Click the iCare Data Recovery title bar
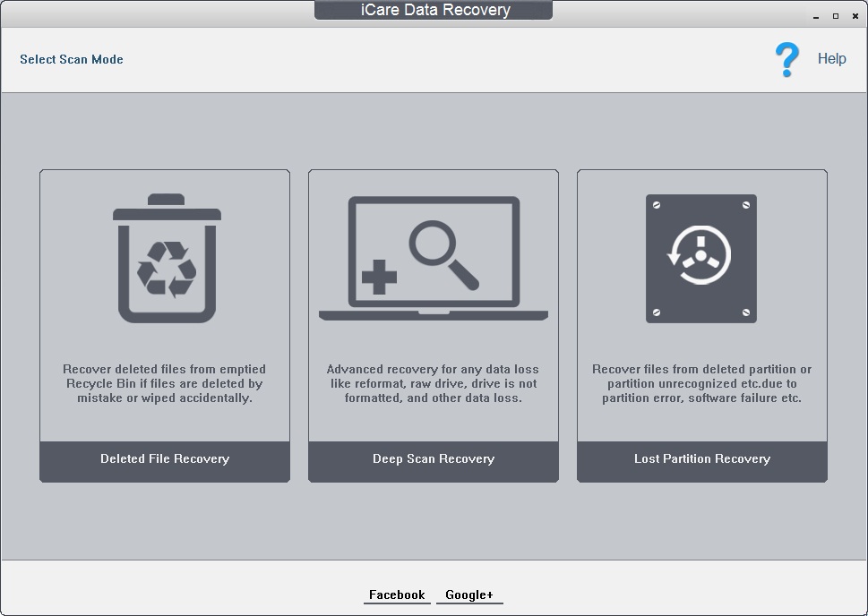This screenshot has width=868, height=616. [x=434, y=10]
